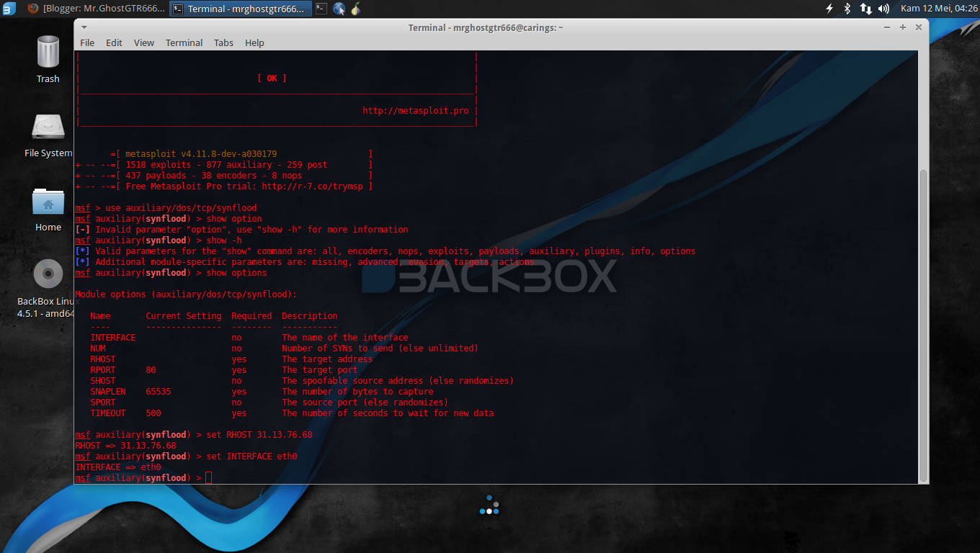Click the "INTERFACE => eth0" output line

118,467
